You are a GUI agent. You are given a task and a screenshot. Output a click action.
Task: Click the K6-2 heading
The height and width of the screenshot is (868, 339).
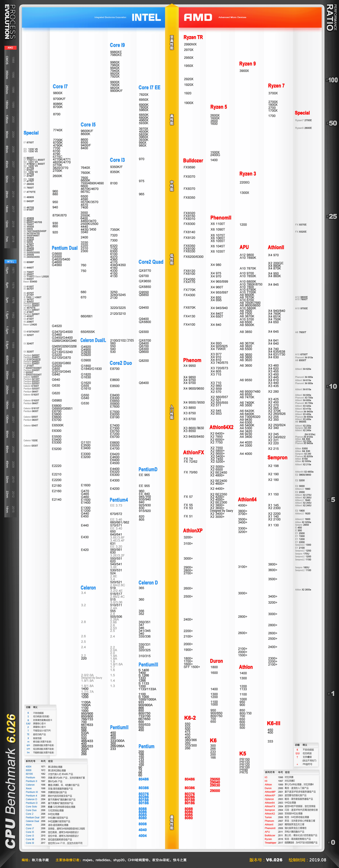(190, 718)
